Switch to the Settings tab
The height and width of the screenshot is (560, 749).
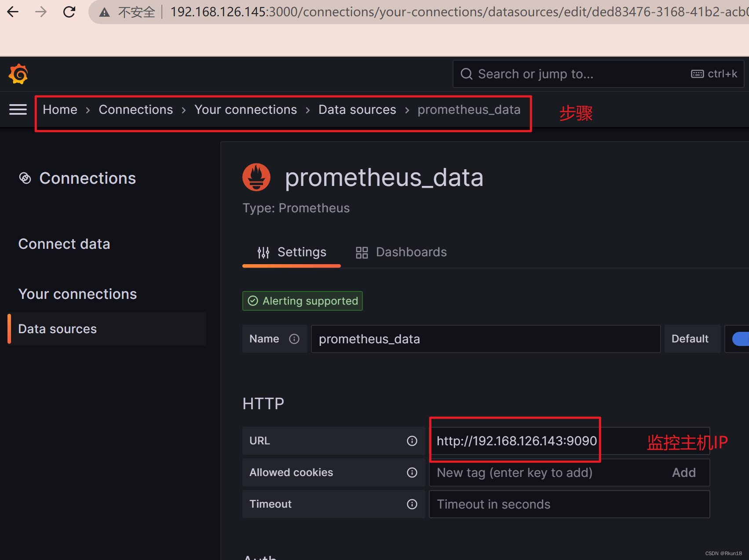coord(292,252)
